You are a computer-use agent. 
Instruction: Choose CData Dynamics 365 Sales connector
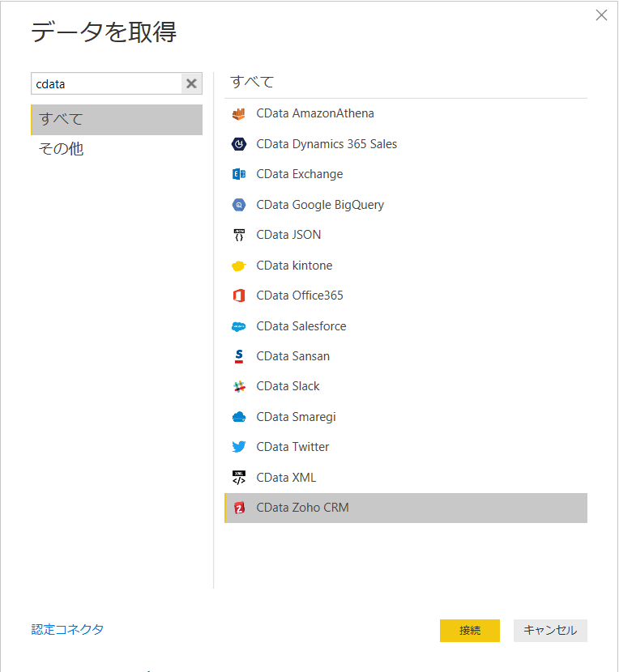coord(406,144)
